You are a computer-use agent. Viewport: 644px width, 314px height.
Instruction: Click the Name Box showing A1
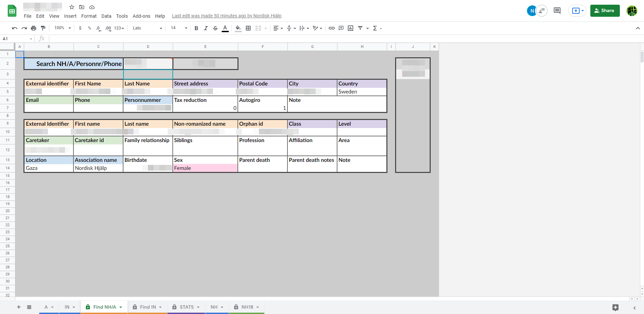(17, 39)
